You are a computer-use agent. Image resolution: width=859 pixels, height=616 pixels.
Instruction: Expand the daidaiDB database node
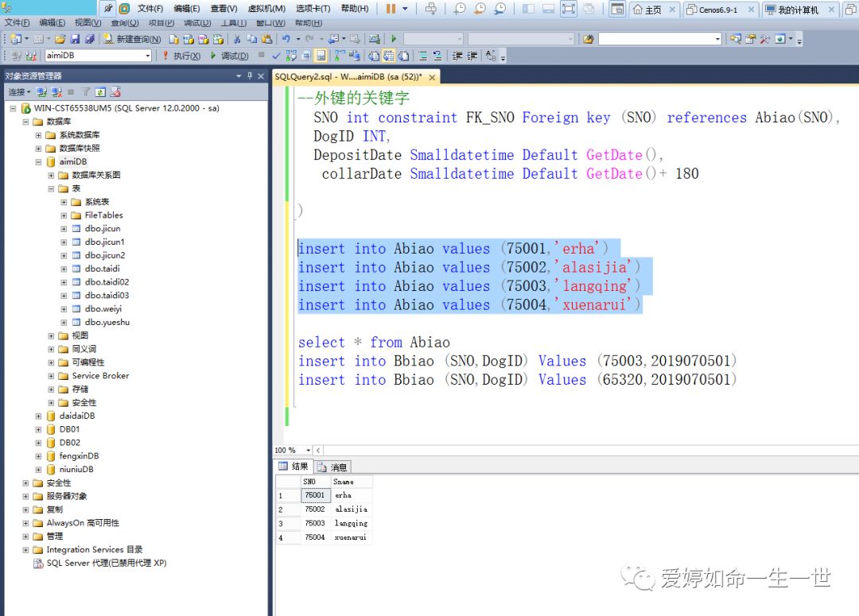point(38,416)
